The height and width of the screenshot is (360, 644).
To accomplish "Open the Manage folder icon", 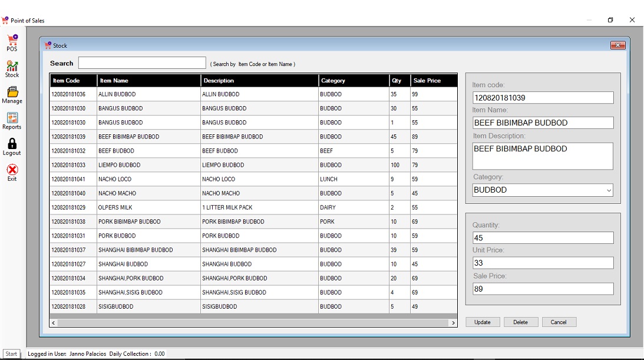I will pos(12,93).
